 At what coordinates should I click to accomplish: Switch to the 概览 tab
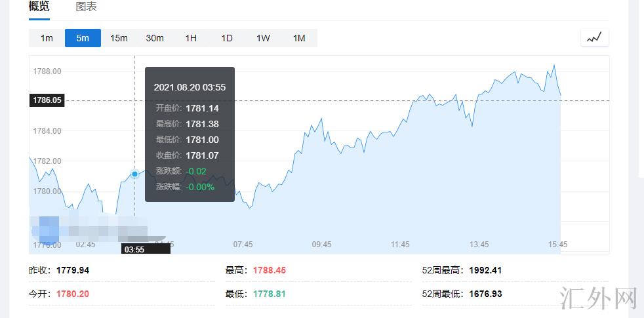pos(39,7)
